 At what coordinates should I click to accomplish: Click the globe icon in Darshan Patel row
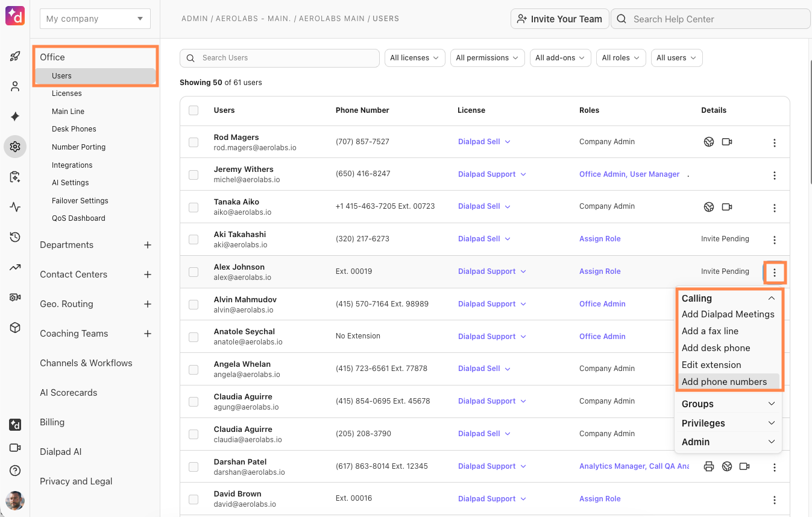pos(727,466)
